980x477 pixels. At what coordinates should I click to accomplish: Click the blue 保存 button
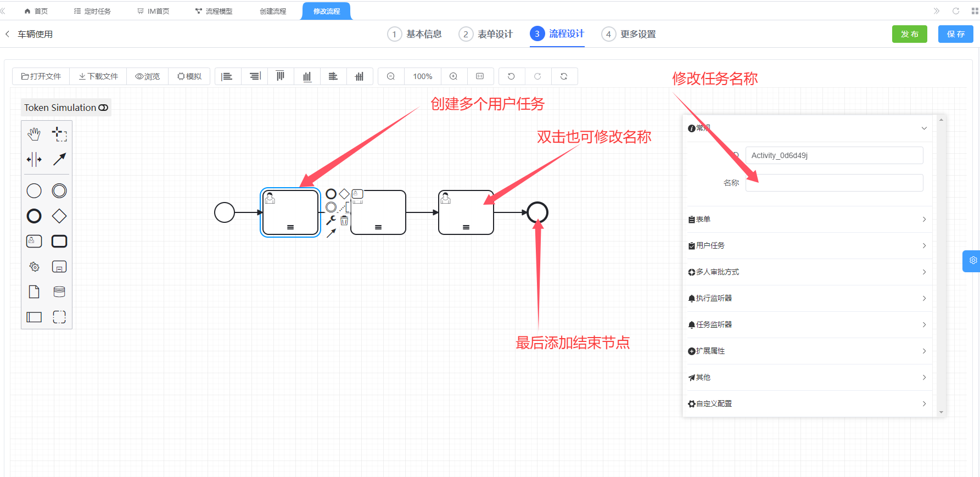coord(956,34)
